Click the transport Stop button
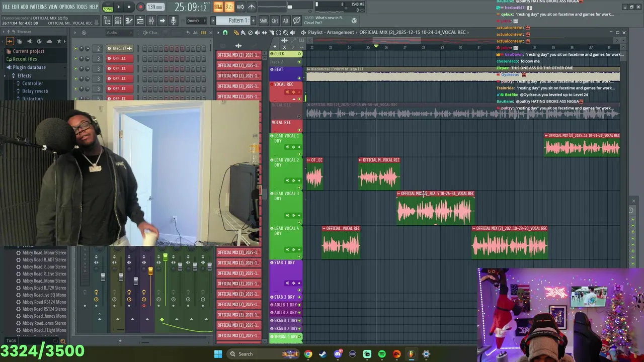Screen dimensions: 644x362 [x=129, y=7]
